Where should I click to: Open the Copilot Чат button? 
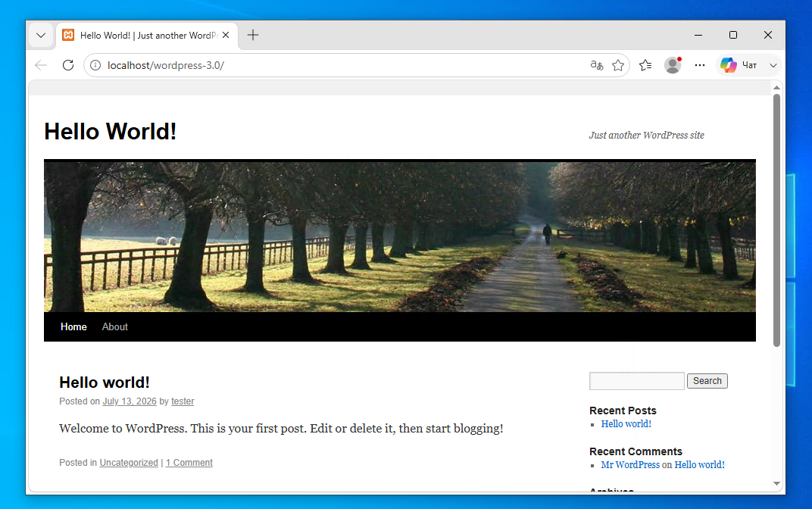[739, 65]
